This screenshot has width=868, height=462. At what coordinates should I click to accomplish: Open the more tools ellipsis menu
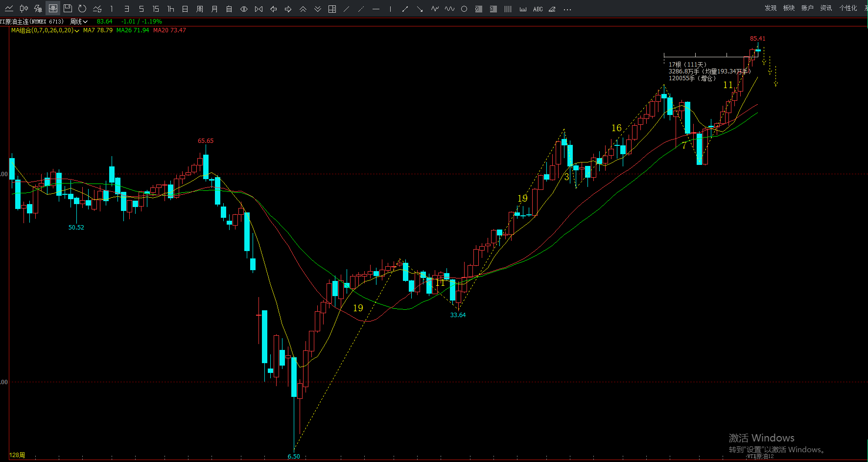pyautogui.click(x=567, y=9)
